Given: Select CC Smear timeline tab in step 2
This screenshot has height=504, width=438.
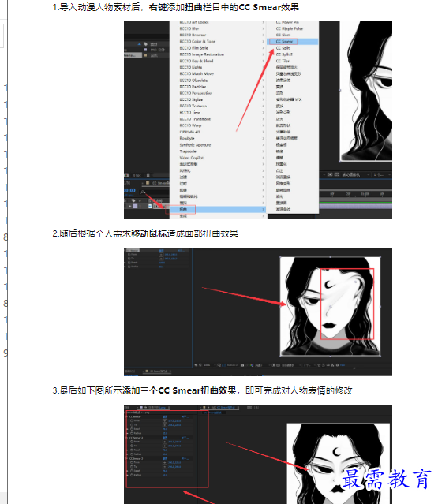Looking at the screenshot, I should click(x=158, y=371).
